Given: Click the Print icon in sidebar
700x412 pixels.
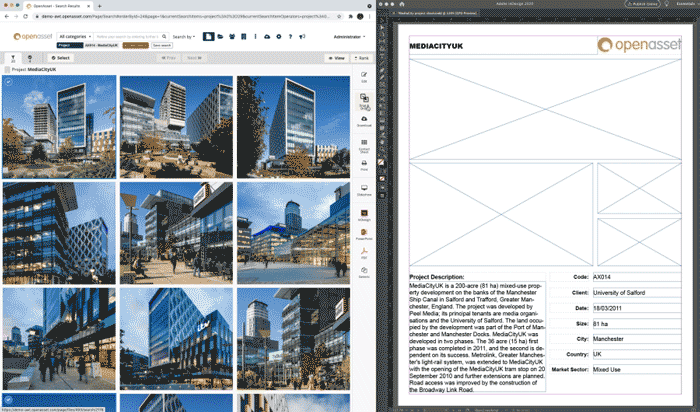Looking at the screenshot, I should coord(364,165).
